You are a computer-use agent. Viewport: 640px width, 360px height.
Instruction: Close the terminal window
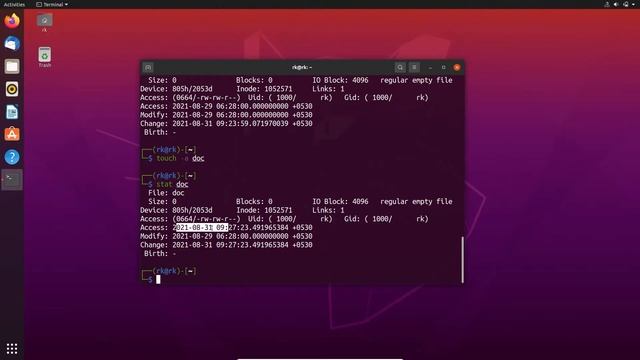[457, 67]
